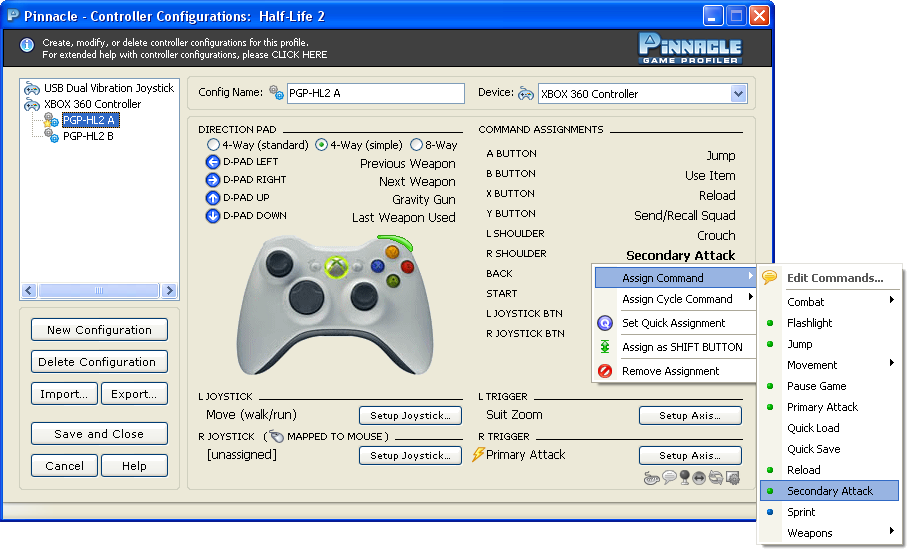Click the D-PAD LEFT arrow icon
The image size is (908, 550).
[x=213, y=162]
